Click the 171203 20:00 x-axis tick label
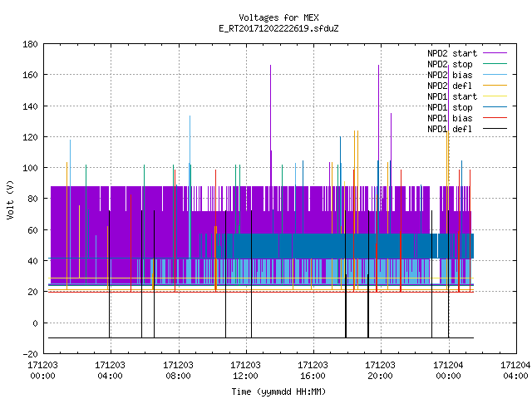Screen dimensions: 532x399 [x=380, y=371]
